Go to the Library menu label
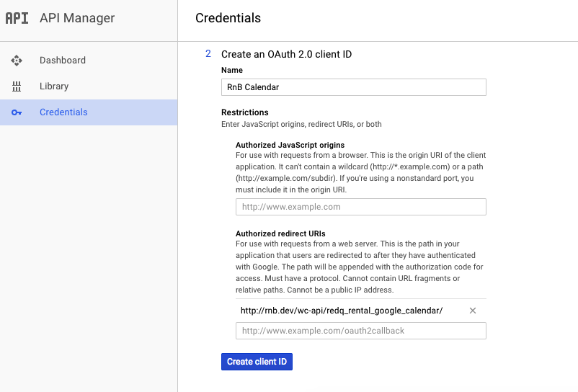This screenshot has width=578, height=392. [x=54, y=86]
